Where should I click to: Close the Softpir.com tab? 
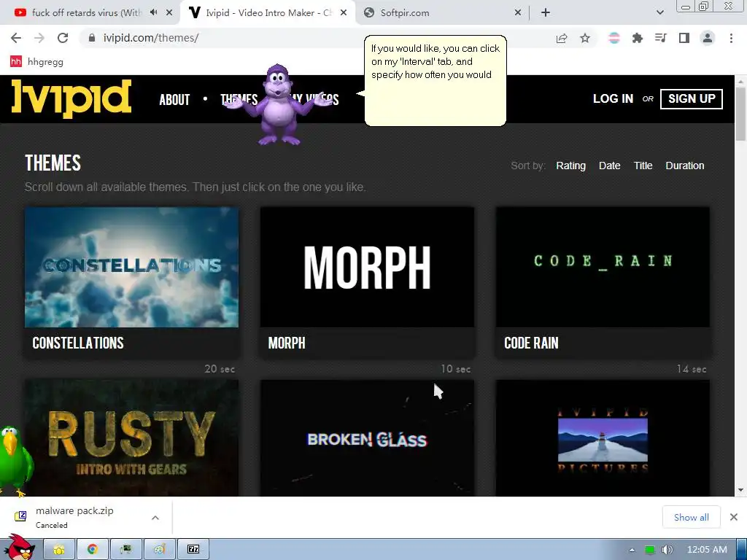coord(518,13)
